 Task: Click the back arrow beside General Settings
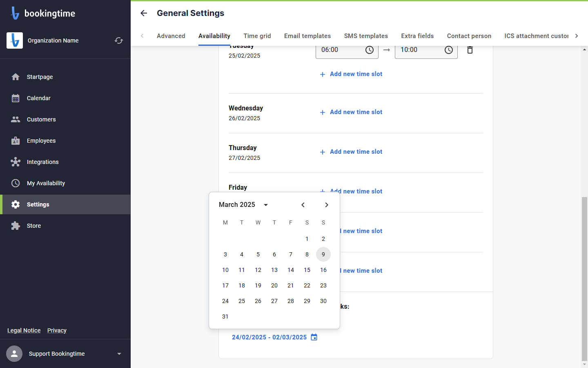click(144, 13)
